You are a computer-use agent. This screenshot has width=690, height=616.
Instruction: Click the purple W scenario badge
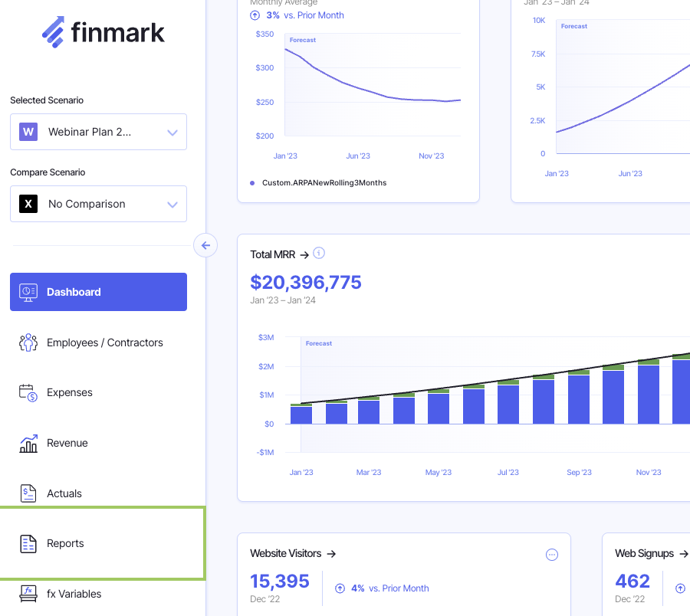coord(28,132)
